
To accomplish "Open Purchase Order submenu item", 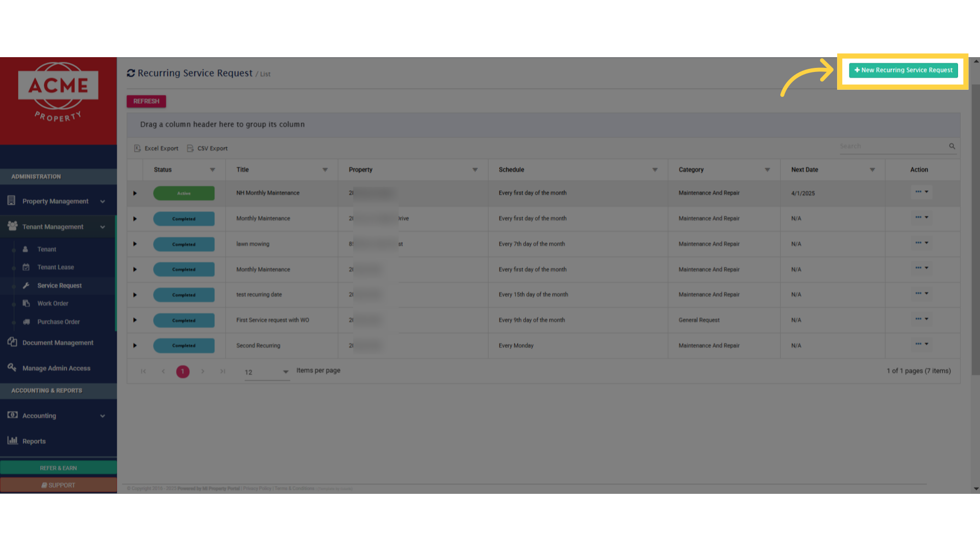I will [58, 322].
